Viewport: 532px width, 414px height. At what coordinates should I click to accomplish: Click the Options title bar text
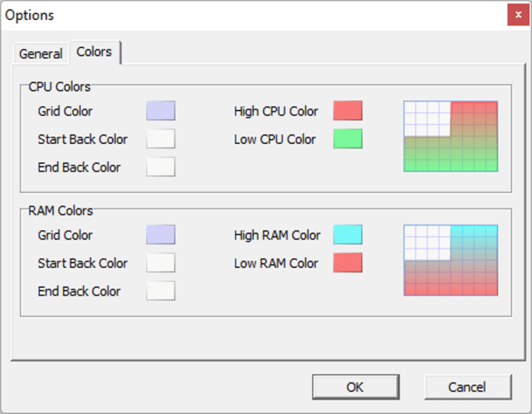[30, 15]
